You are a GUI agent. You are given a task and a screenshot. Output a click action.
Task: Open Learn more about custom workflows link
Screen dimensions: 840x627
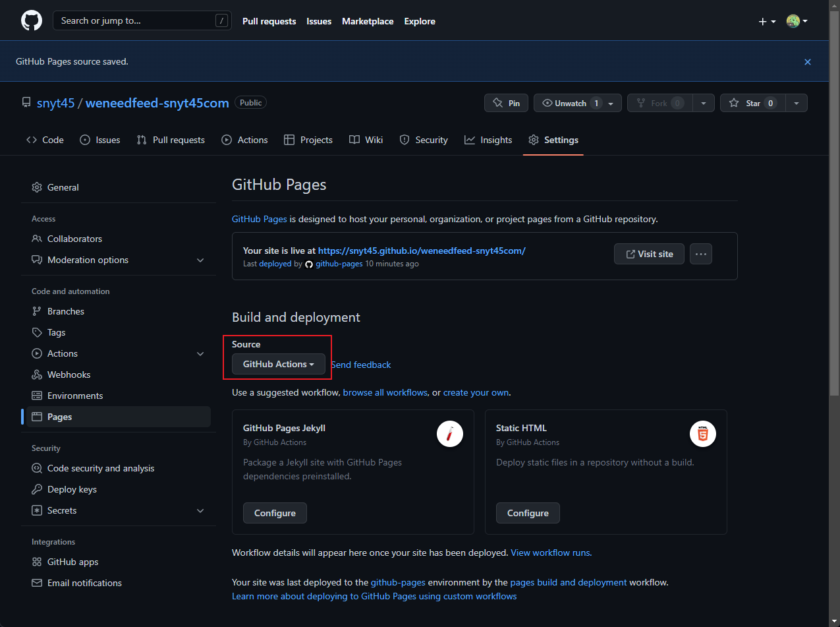(374, 596)
